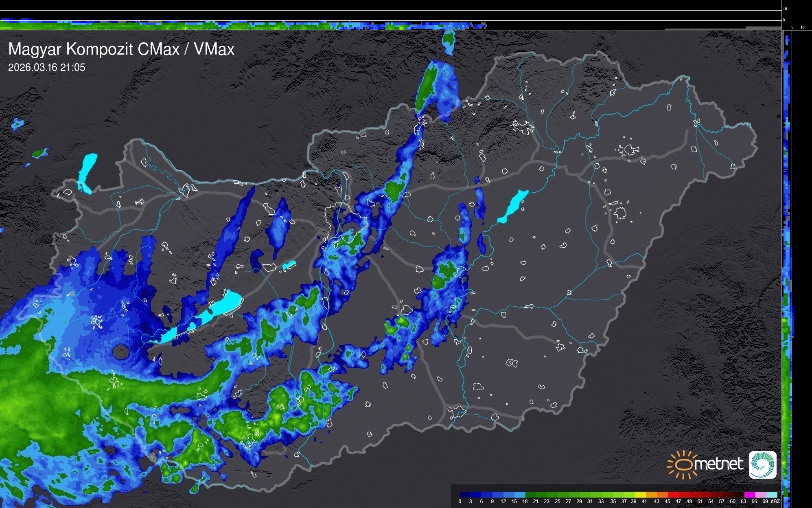Click the 2026.03.16 21:05 timestamp
The width and height of the screenshot is (812, 508).
tap(47, 68)
